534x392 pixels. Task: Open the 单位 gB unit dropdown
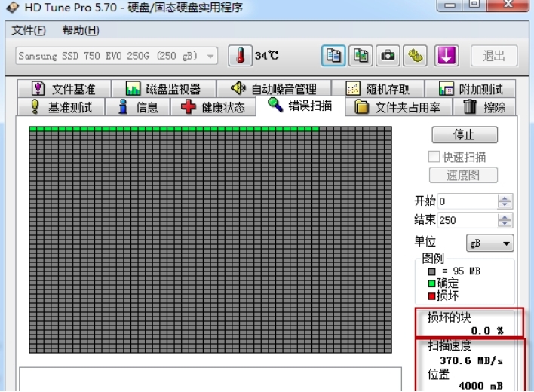tap(489, 243)
